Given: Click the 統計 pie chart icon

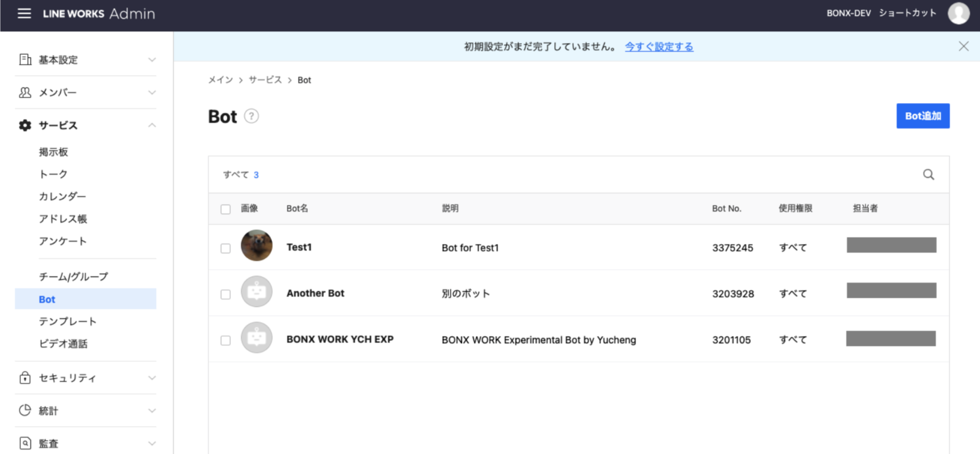Looking at the screenshot, I should [x=25, y=410].
